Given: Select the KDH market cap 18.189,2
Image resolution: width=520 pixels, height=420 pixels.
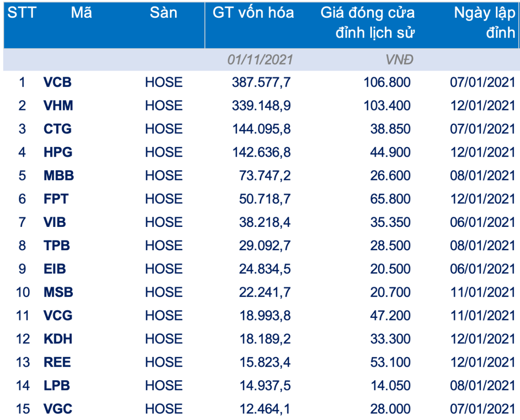Looking at the screenshot, I should 264,339.
